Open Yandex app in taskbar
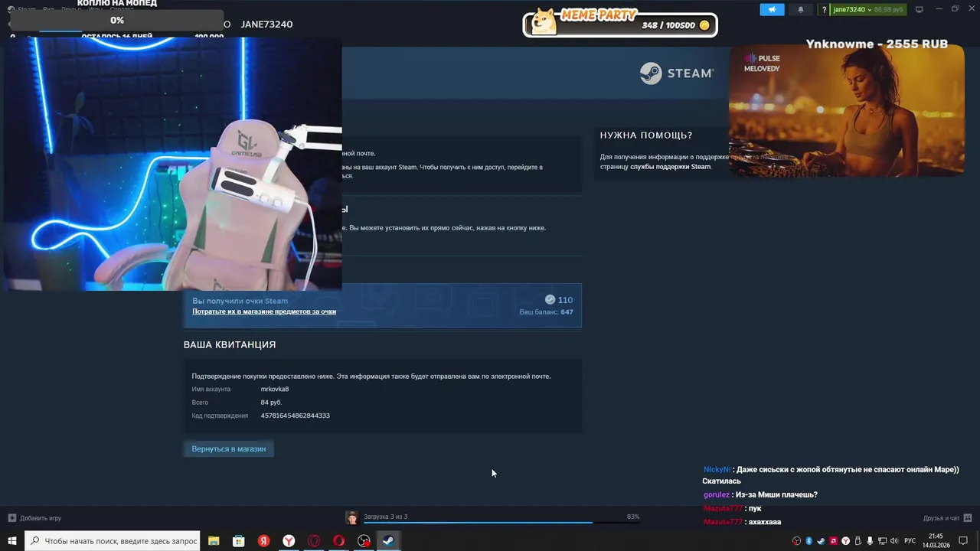 [263, 541]
